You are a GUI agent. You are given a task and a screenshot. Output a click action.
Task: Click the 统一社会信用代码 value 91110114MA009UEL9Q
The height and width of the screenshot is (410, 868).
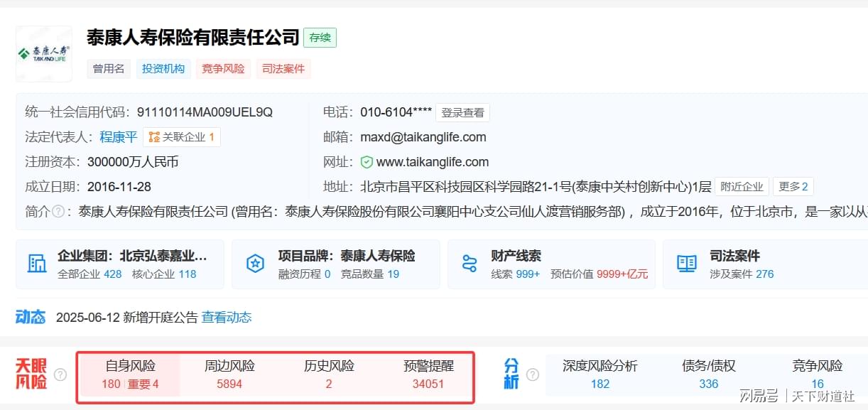pos(205,112)
